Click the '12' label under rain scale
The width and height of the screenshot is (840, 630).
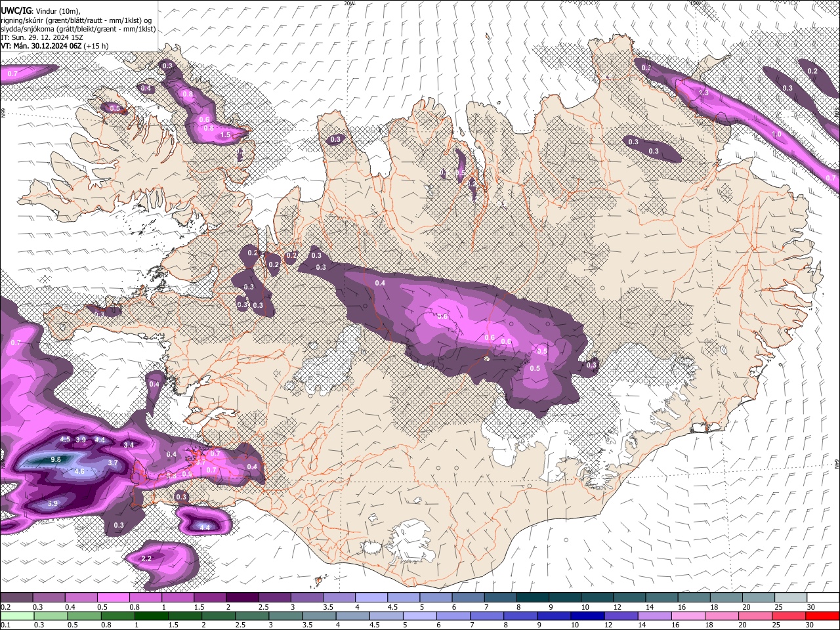[x=608, y=625]
